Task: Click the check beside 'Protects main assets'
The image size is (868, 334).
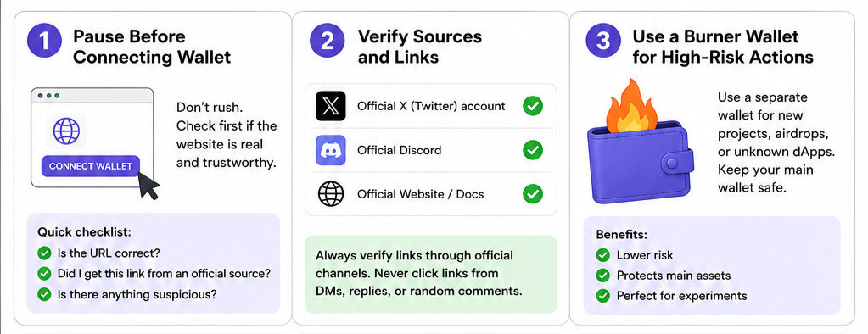Action: (x=602, y=276)
